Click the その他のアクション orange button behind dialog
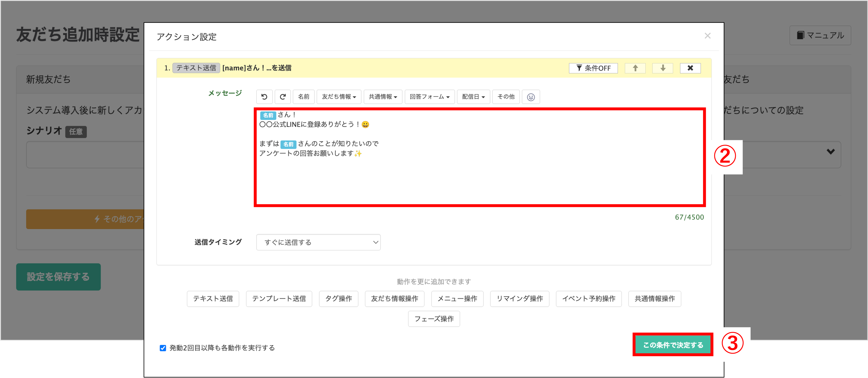The width and height of the screenshot is (868, 378). coord(85,219)
